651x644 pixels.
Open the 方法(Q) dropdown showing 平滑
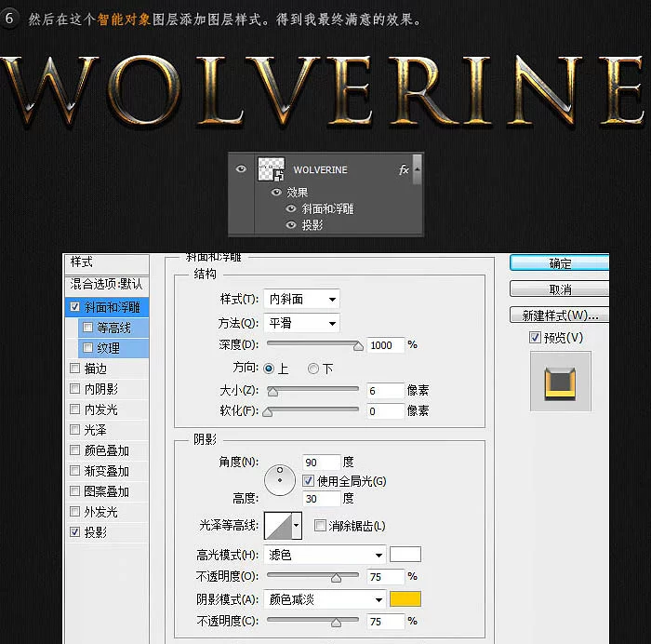tap(302, 323)
